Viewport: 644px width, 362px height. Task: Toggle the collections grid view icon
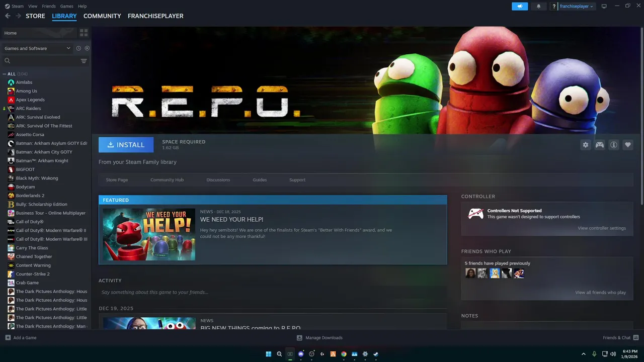(x=84, y=33)
